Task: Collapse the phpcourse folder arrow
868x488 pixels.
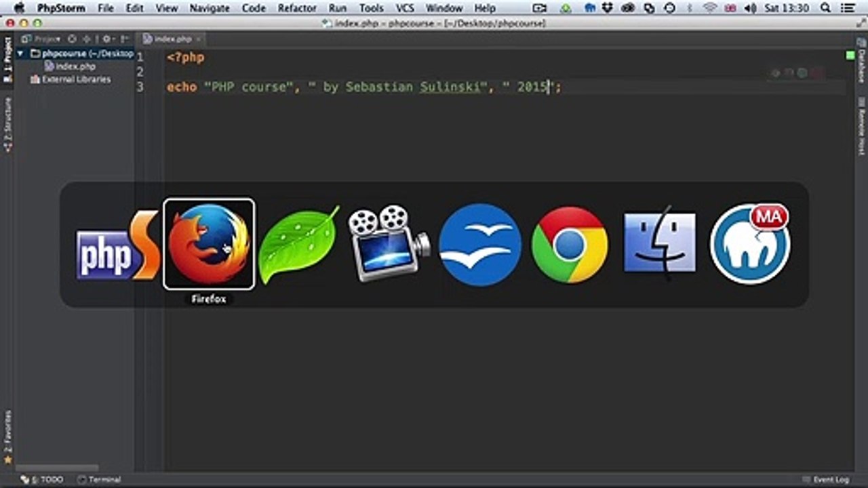Action: 20,54
